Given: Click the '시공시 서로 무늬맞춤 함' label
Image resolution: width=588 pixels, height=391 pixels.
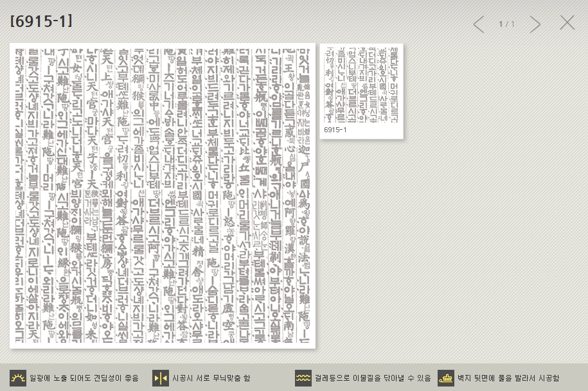Looking at the screenshot, I should (211, 378).
